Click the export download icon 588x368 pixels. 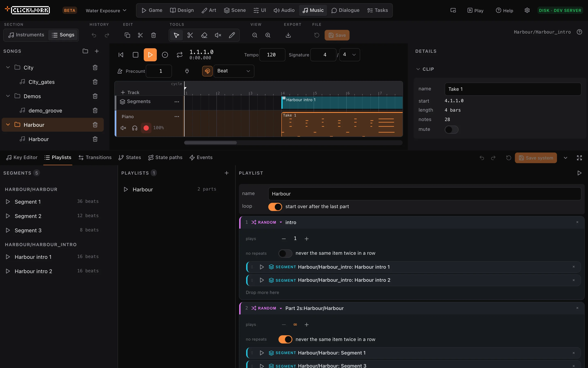288,35
